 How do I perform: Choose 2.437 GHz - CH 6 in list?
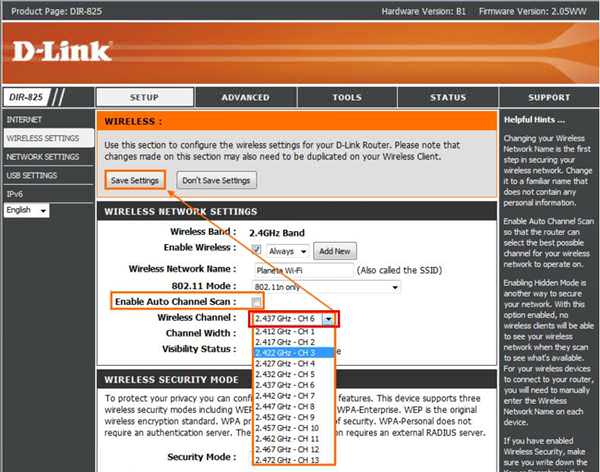click(x=294, y=385)
